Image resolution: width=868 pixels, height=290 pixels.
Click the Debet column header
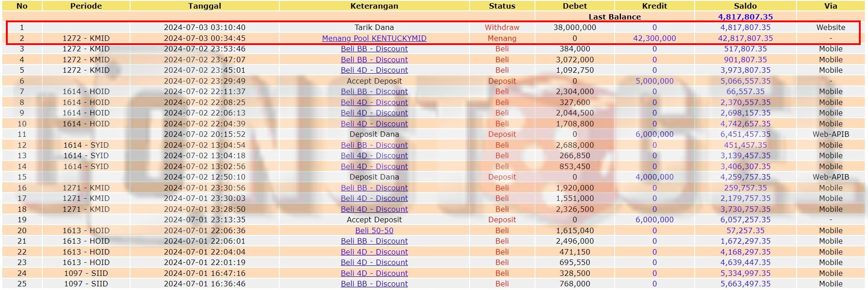[x=575, y=6]
